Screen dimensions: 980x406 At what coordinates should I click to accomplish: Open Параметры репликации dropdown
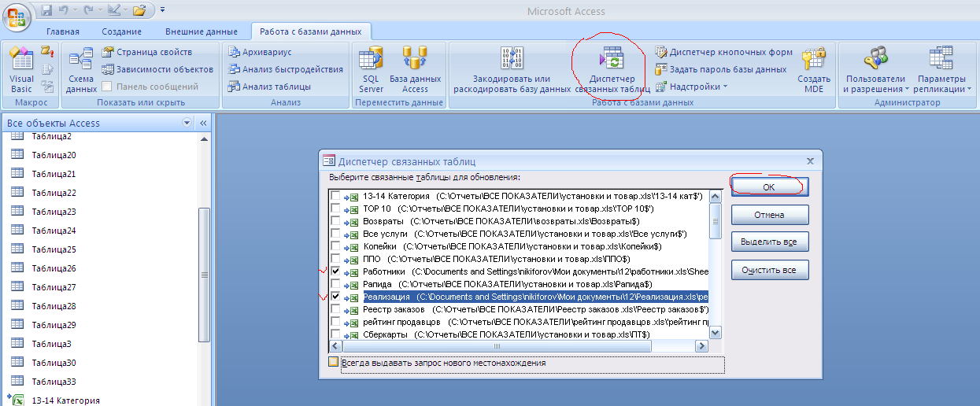click(x=941, y=69)
